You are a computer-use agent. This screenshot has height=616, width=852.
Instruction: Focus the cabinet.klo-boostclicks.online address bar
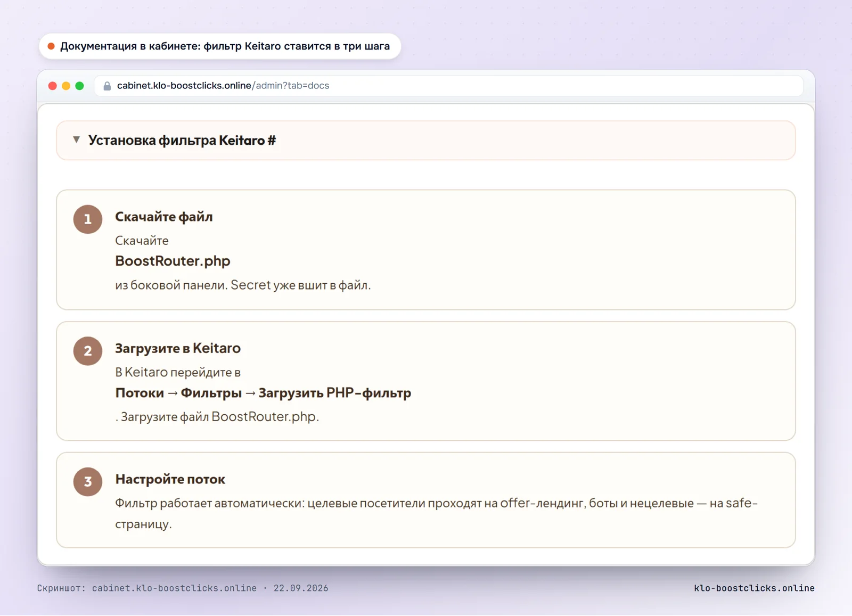click(x=448, y=86)
